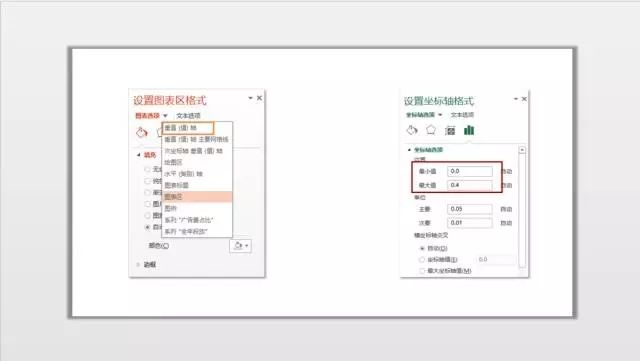The width and height of the screenshot is (640, 361).
Task: Choose 系列 "广告费占比" from the list
Action: point(197,220)
